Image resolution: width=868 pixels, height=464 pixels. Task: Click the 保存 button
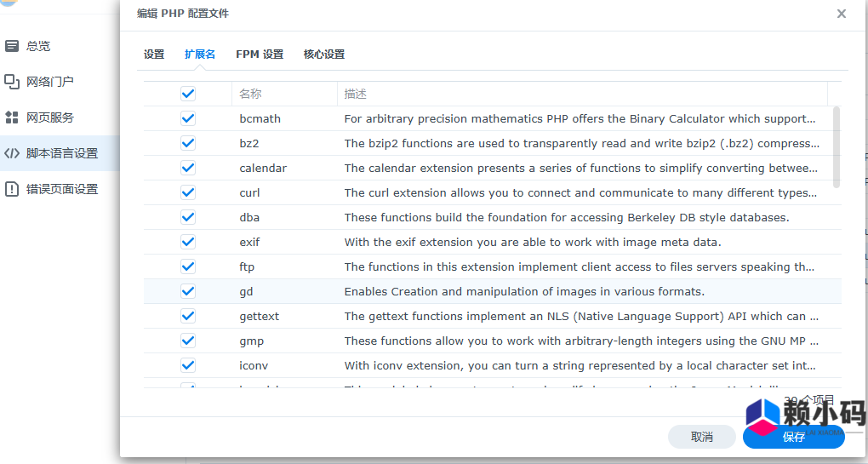pyautogui.click(x=794, y=437)
